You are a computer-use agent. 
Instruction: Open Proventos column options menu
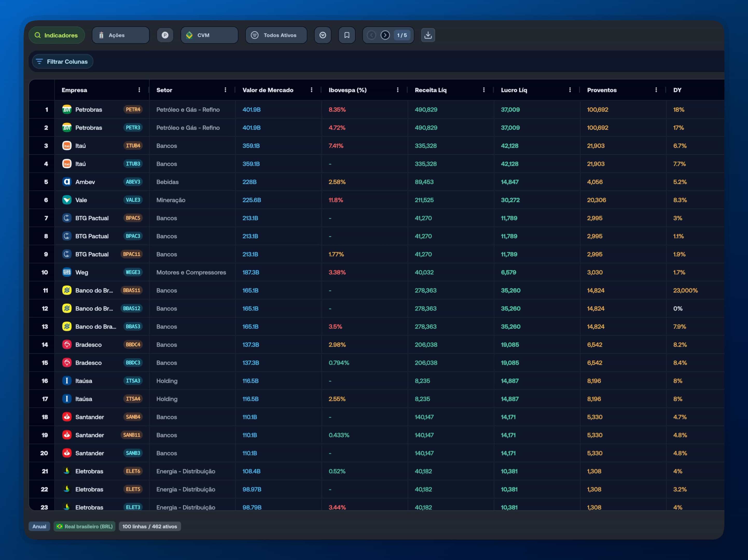click(x=656, y=90)
